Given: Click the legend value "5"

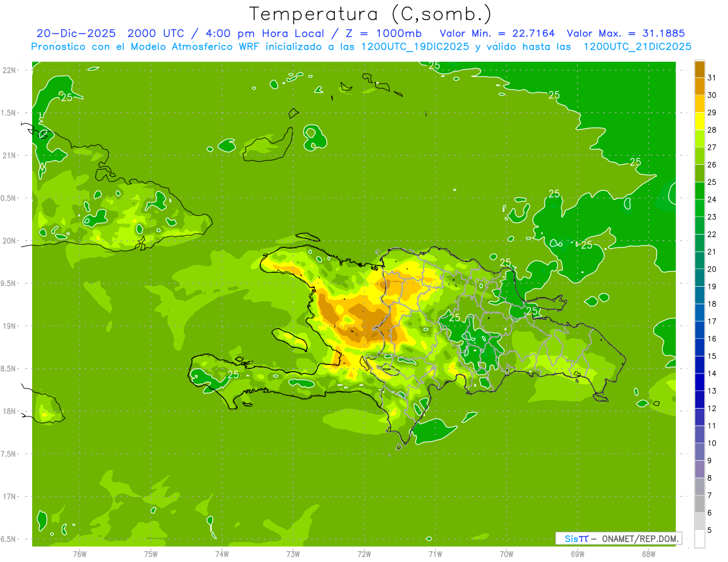Looking at the screenshot, I should coord(710,530).
